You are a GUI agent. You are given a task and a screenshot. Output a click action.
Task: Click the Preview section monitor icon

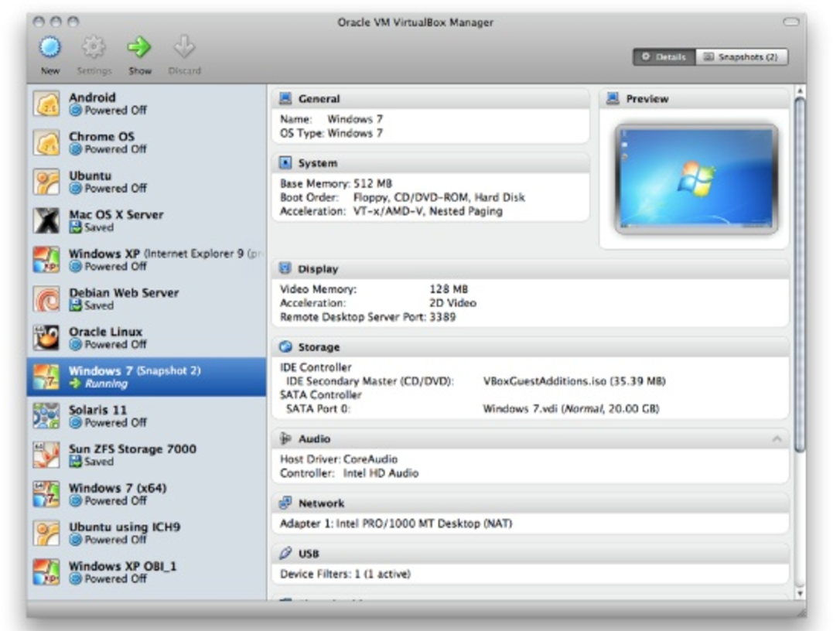pos(613,98)
